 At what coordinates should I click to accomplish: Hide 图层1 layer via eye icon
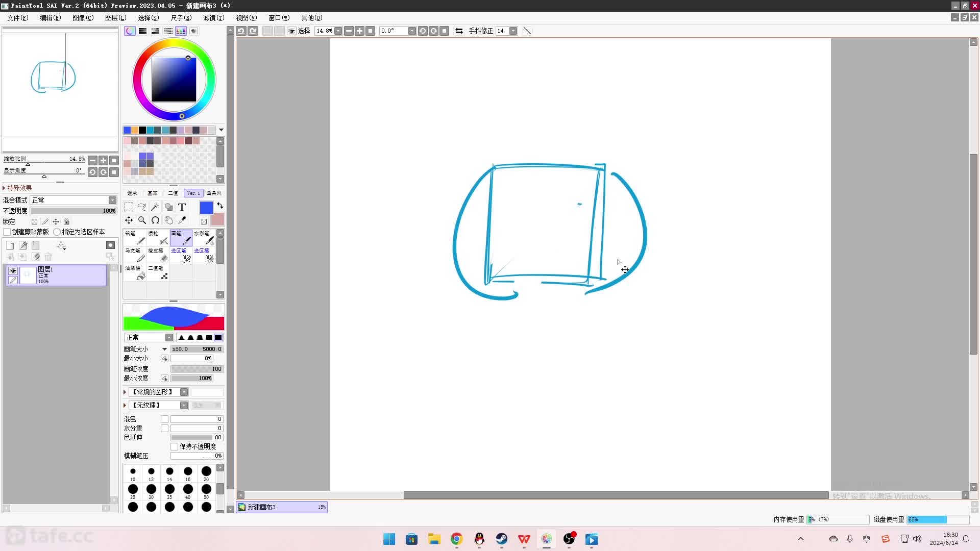click(13, 271)
